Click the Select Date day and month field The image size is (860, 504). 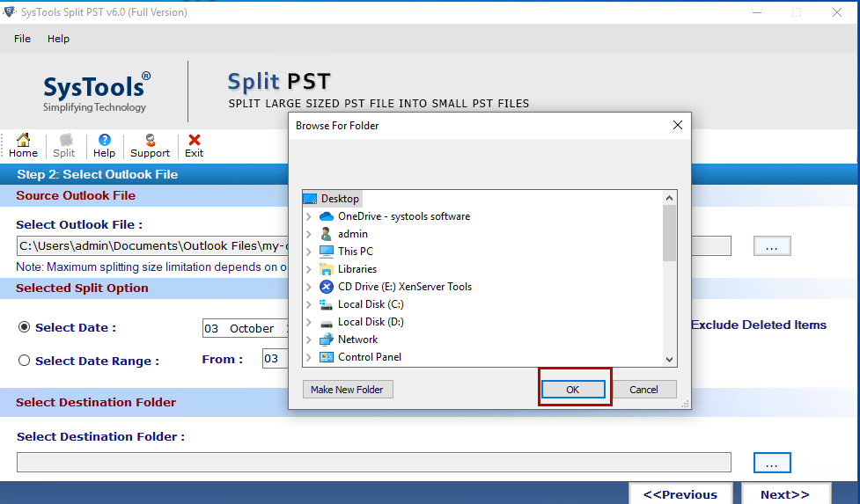246,328
